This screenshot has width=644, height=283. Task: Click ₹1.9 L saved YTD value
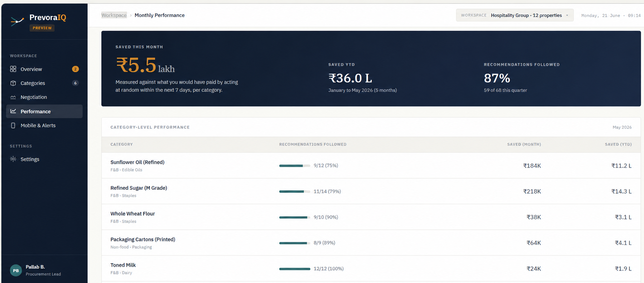623,268
